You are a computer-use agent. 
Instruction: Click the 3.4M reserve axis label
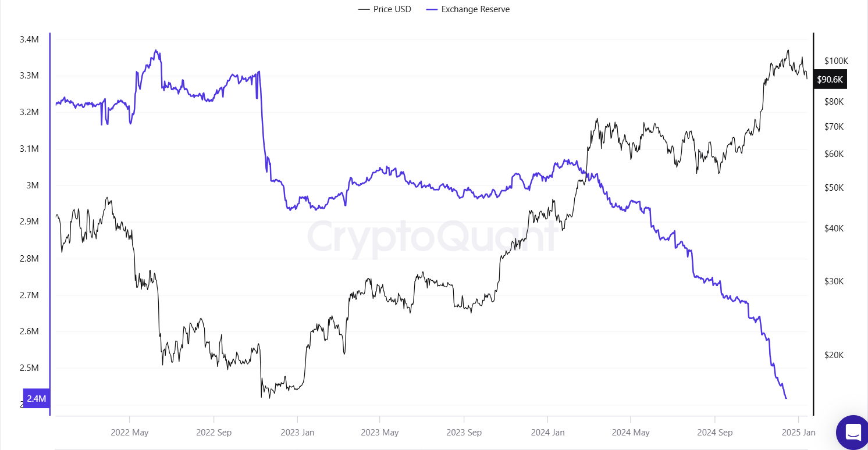[29, 40]
